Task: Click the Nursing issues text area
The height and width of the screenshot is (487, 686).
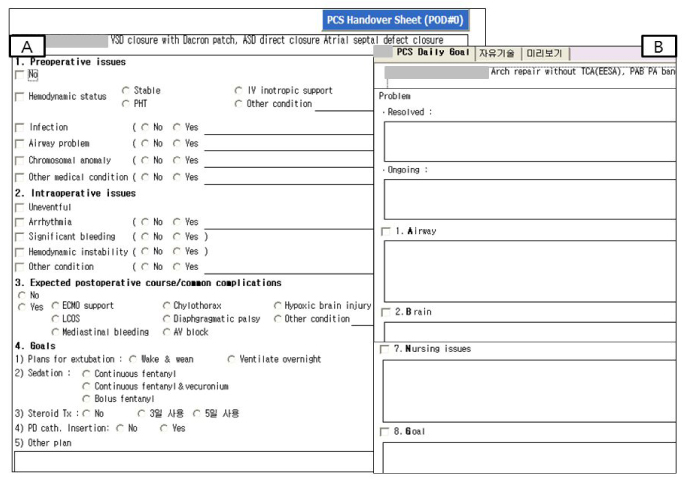Action: (529, 391)
